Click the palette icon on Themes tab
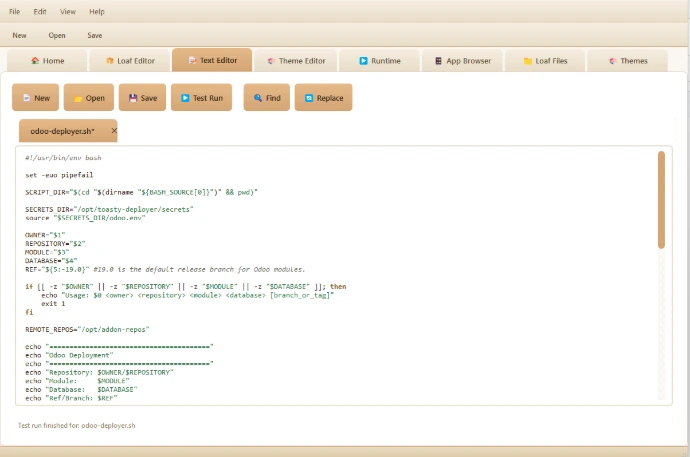 coord(613,61)
